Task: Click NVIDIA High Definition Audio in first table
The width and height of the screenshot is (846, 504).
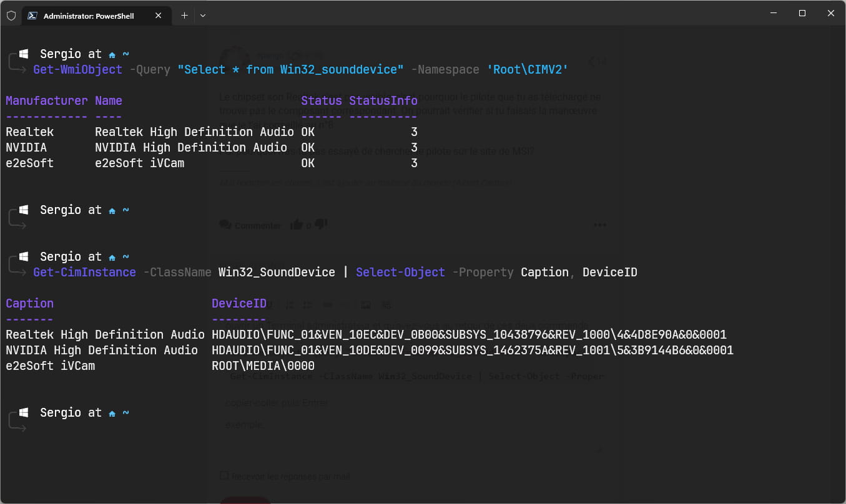Action: [191, 147]
